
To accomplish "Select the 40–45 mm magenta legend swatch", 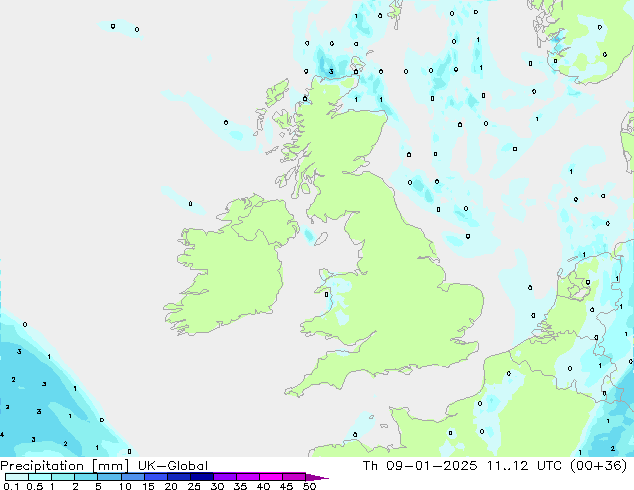I will click(271, 477).
